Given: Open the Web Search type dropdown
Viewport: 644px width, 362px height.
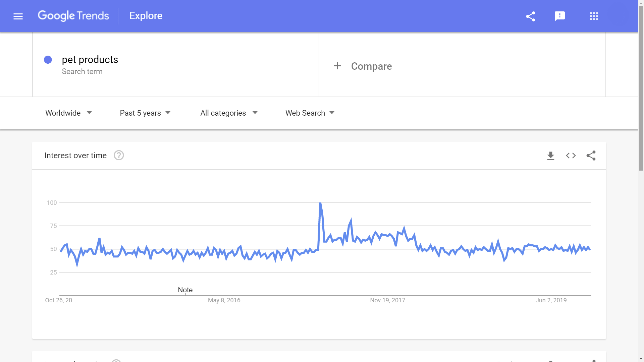Looking at the screenshot, I should coord(310,113).
